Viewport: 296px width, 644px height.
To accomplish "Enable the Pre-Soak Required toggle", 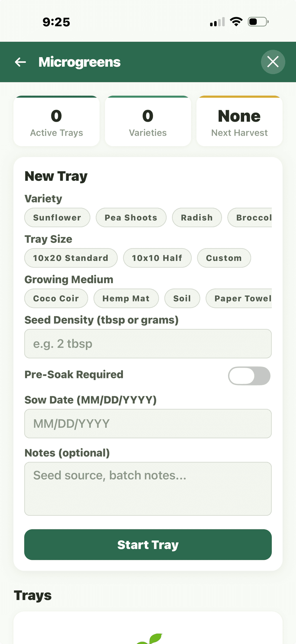I will (249, 376).
